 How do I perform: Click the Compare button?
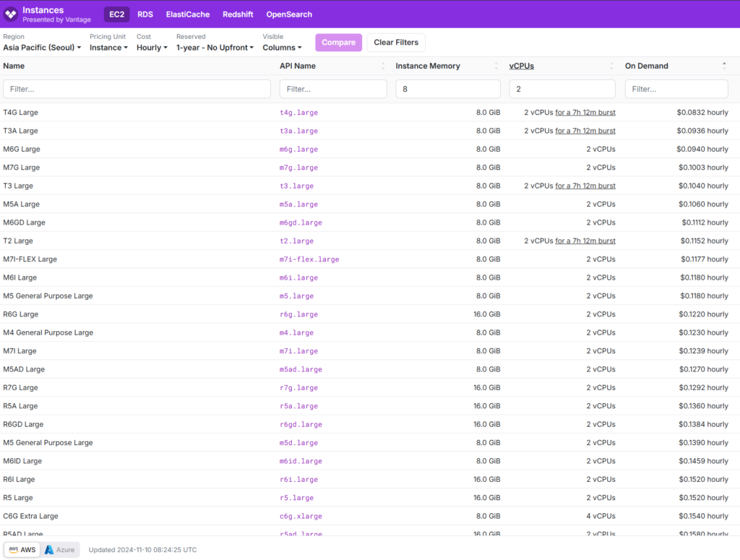[x=338, y=43]
